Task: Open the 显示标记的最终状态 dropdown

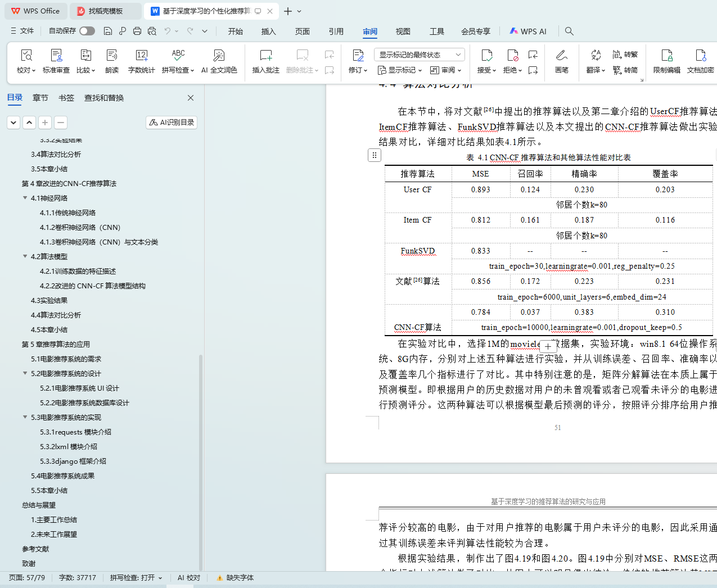Action: (x=419, y=55)
